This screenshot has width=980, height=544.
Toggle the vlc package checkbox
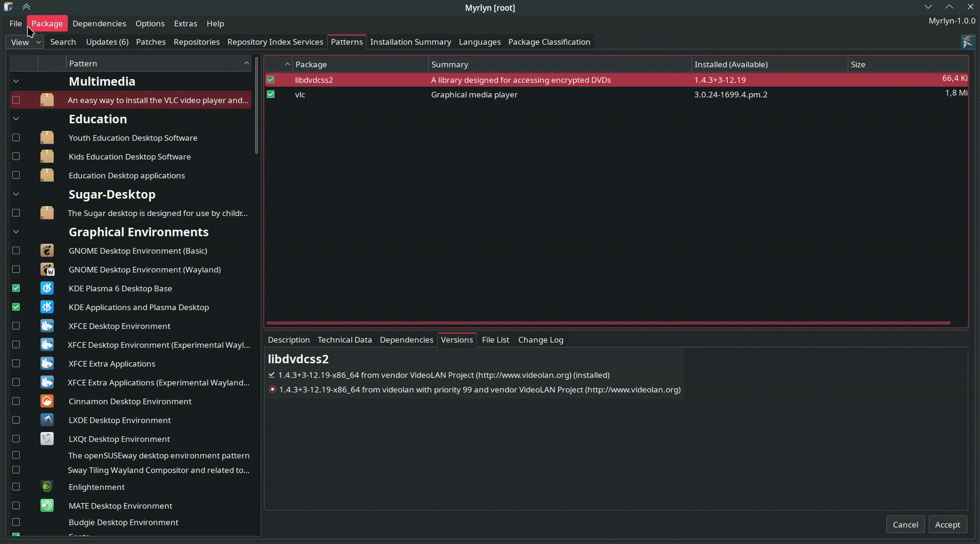click(x=271, y=94)
